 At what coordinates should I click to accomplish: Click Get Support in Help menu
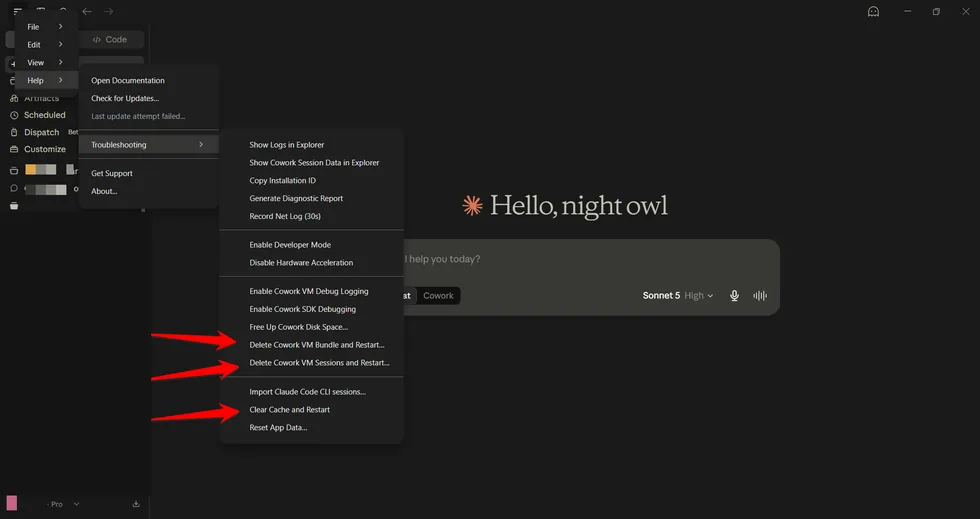148,173
